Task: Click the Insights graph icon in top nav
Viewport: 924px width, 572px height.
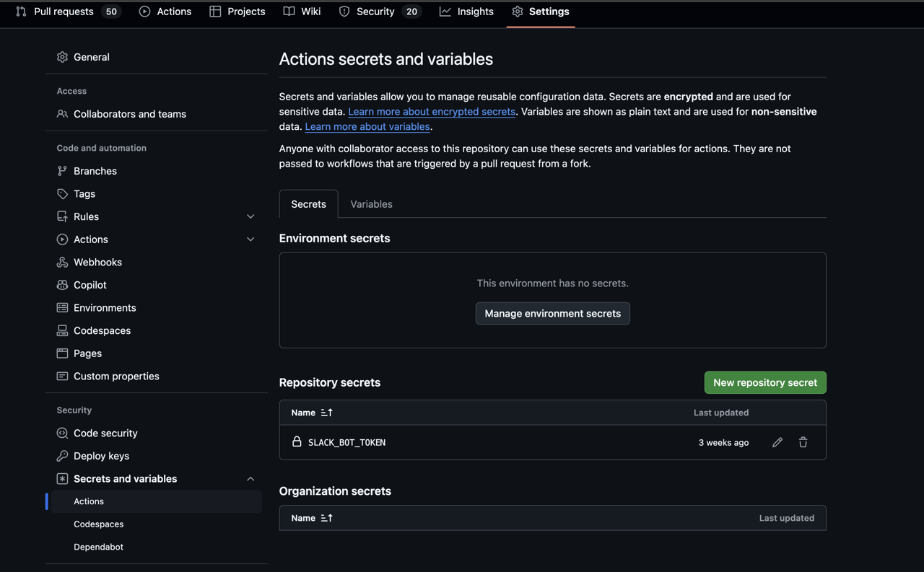Action: (x=445, y=12)
